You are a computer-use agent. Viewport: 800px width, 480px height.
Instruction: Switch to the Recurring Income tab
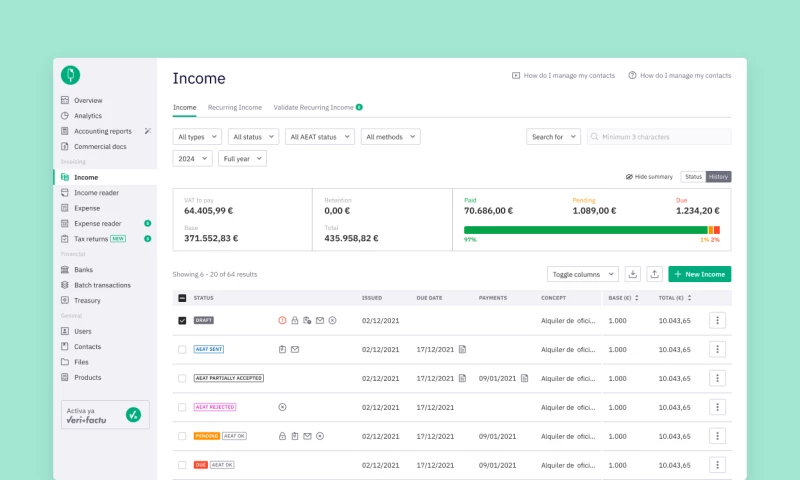(x=235, y=107)
